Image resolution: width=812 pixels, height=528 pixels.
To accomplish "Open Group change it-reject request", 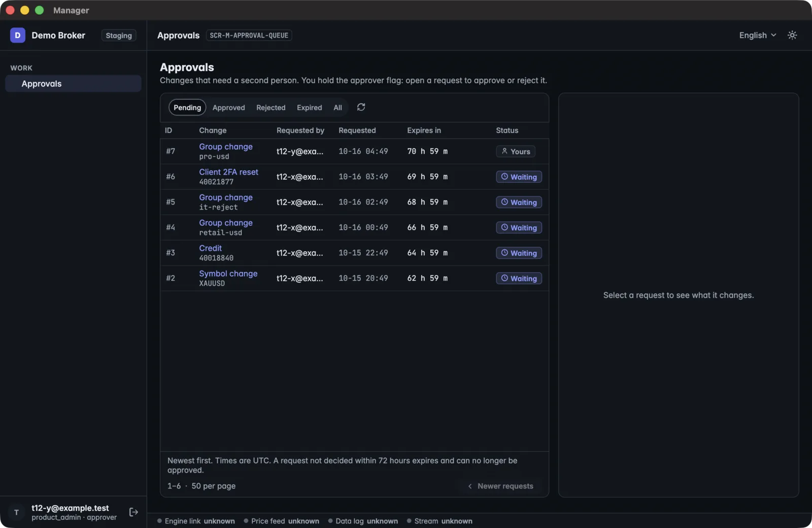I will [225, 197].
